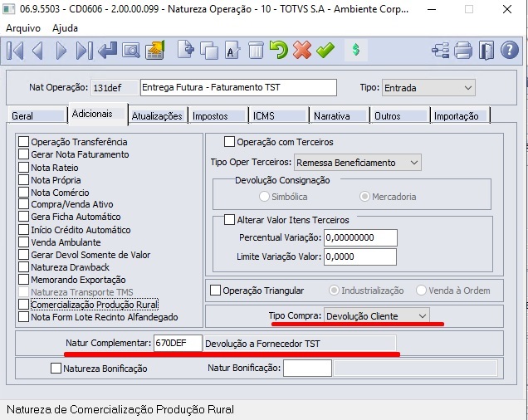The height and width of the screenshot is (420, 528).
Task: Open the Arquivo menu
Action: pyautogui.click(x=23, y=28)
